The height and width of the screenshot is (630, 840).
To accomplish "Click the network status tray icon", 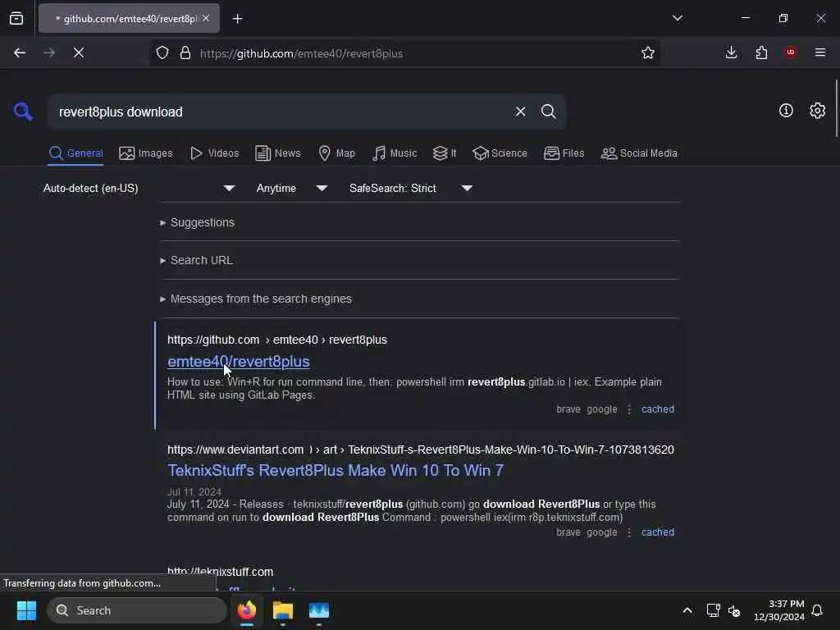I will [x=713, y=610].
